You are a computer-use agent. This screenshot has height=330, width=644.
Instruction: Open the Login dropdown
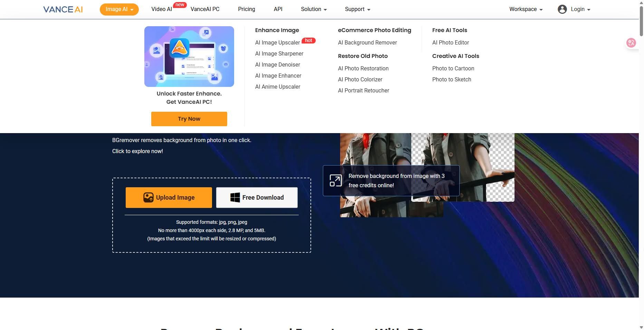[580, 9]
